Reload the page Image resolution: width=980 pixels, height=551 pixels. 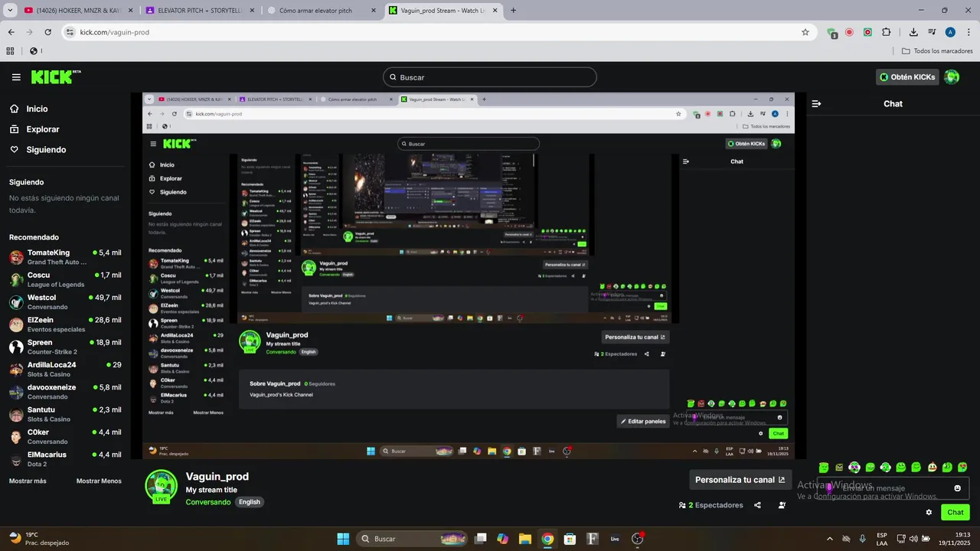click(x=47, y=32)
